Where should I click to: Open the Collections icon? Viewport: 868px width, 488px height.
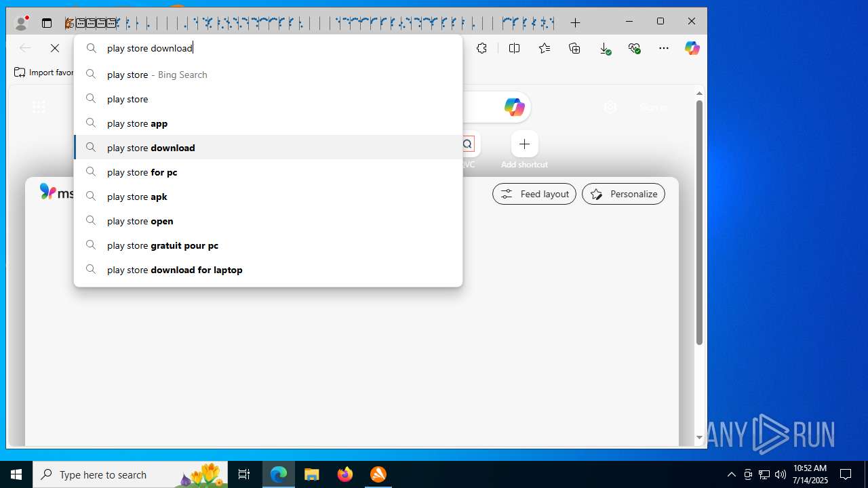coord(574,48)
